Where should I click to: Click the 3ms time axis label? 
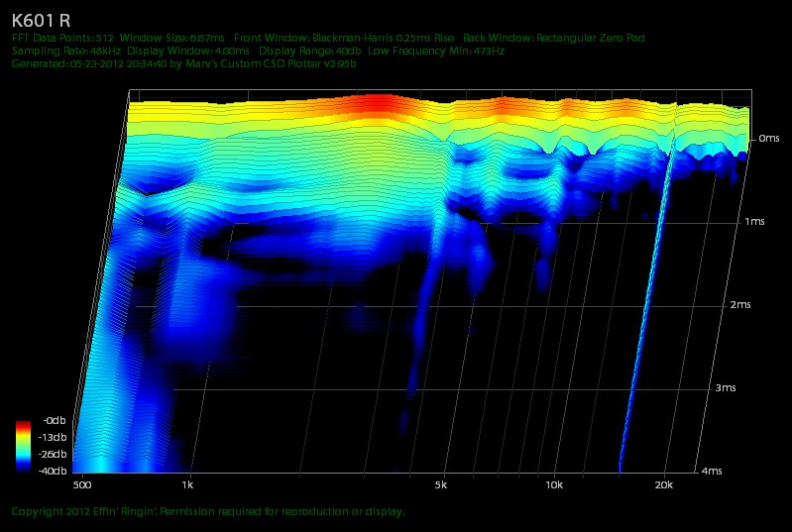pos(726,388)
